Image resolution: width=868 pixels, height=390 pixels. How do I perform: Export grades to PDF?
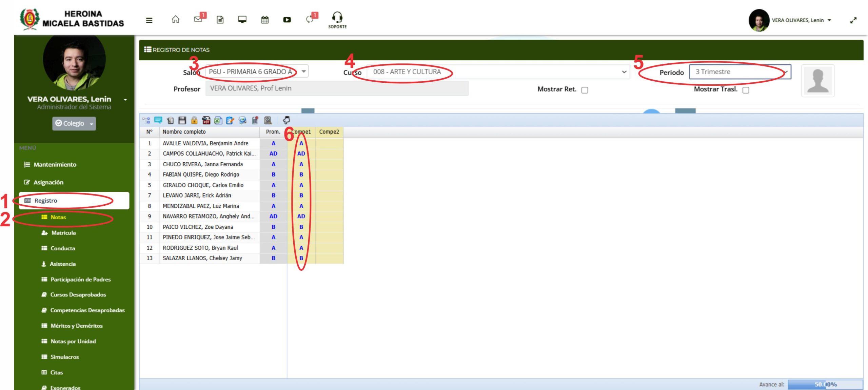206,120
